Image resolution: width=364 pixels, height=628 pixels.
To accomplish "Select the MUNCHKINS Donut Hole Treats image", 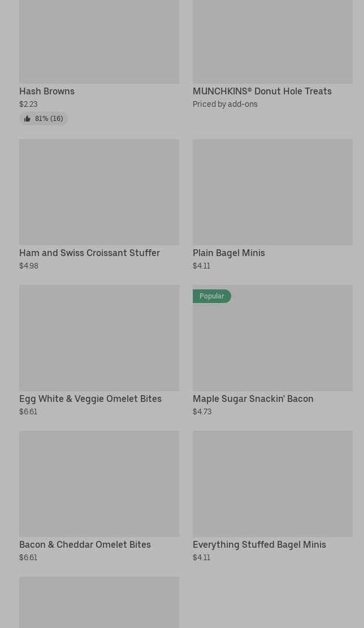I will 272,42.
